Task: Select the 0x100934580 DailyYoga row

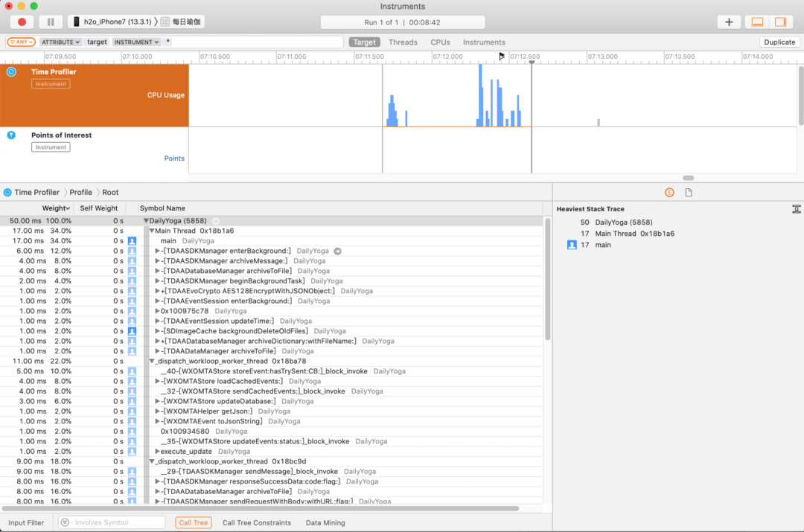Action: 272,432
